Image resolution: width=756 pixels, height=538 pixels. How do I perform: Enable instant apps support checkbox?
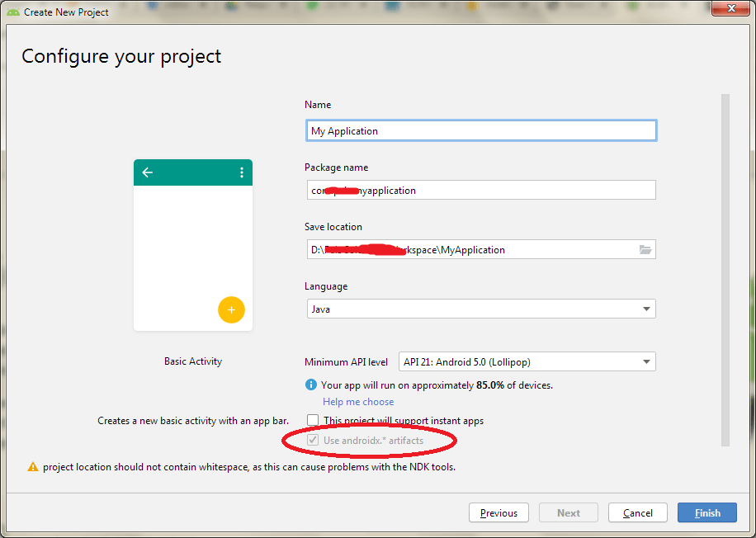pos(313,420)
